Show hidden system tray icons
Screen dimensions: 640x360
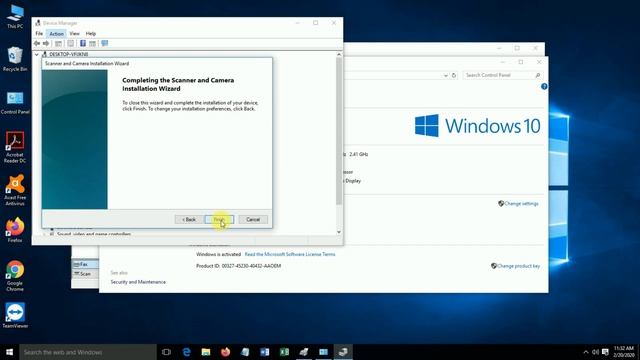coord(586,352)
